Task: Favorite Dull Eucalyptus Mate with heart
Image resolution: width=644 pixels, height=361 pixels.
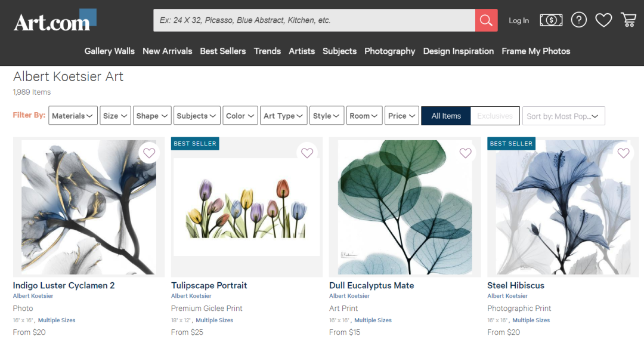Action: click(465, 153)
